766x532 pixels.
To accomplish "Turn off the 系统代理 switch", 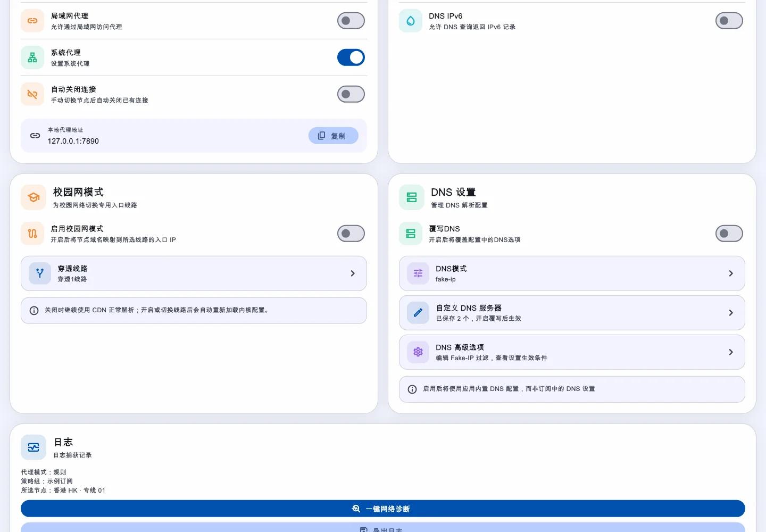I will (x=351, y=57).
